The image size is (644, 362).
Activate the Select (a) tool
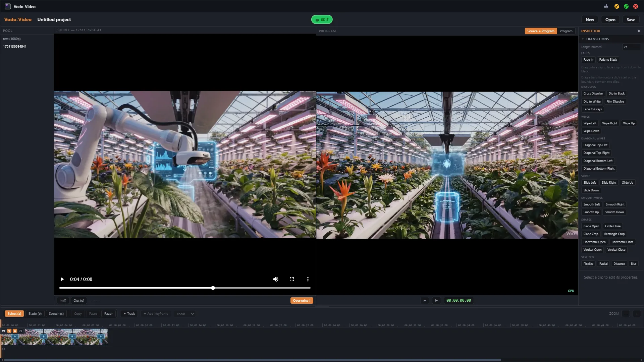(14, 314)
